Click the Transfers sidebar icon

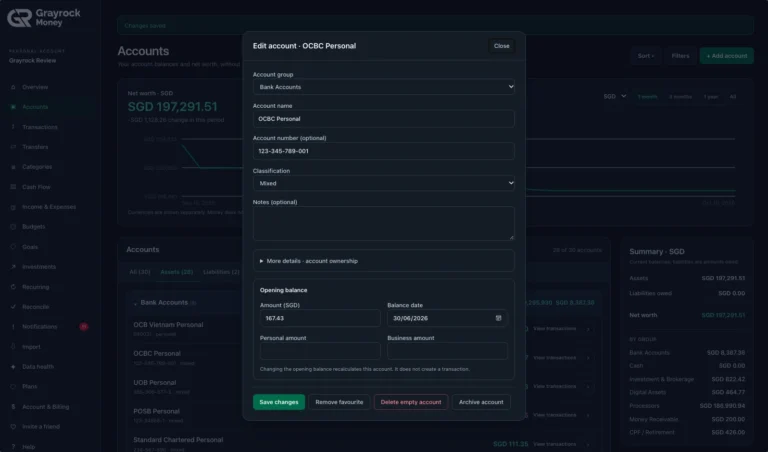click(13, 147)
